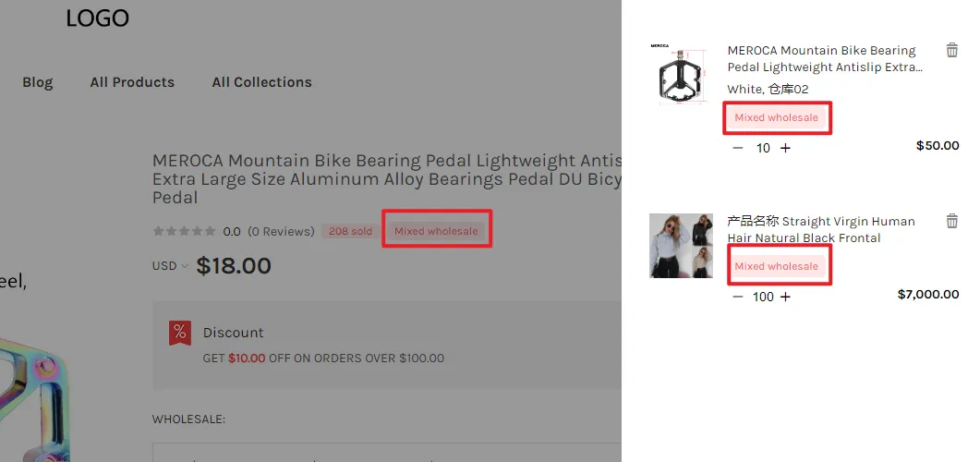Increase hair product quantity with plus
Image resolution: width=980 pixels, height=462 pixels.
pos(786,297)
